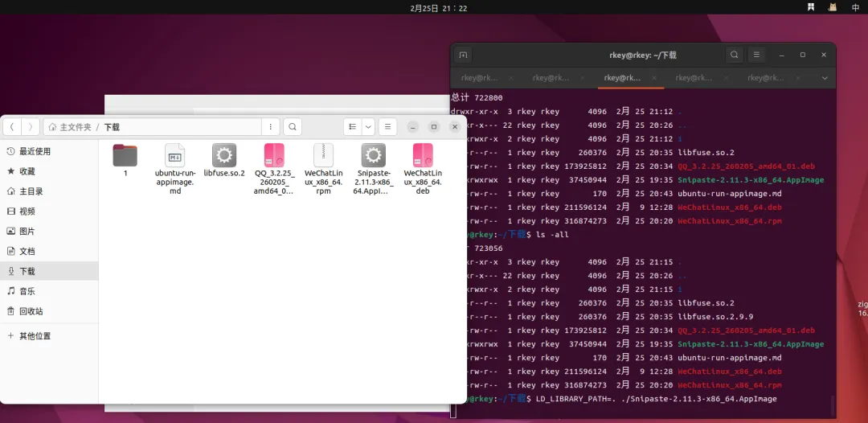Click the terminal search icon
The height and width of the screenshot is (423, 868).
click(734, 55)
